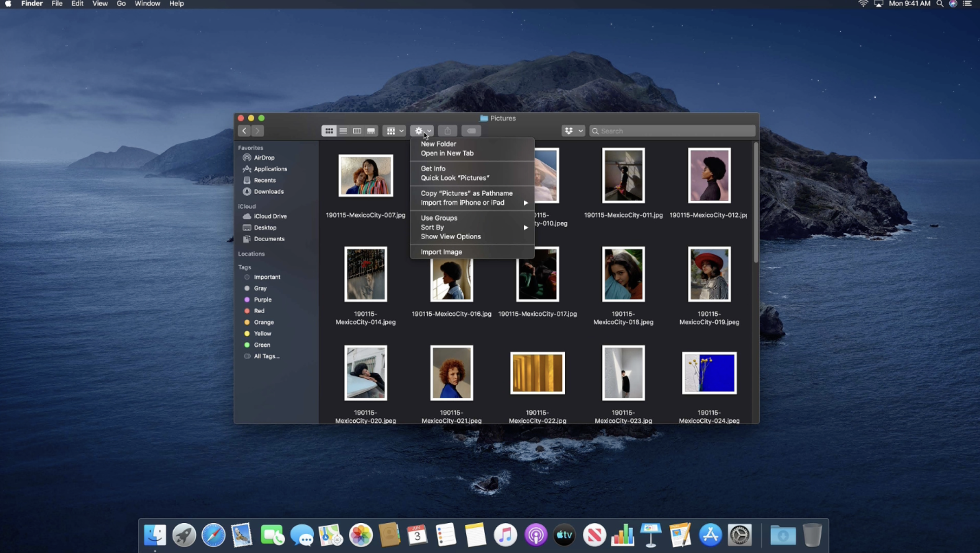Select Get Info menu entry
The height and width of the screenshot is (553, 980).
(433, 169)
